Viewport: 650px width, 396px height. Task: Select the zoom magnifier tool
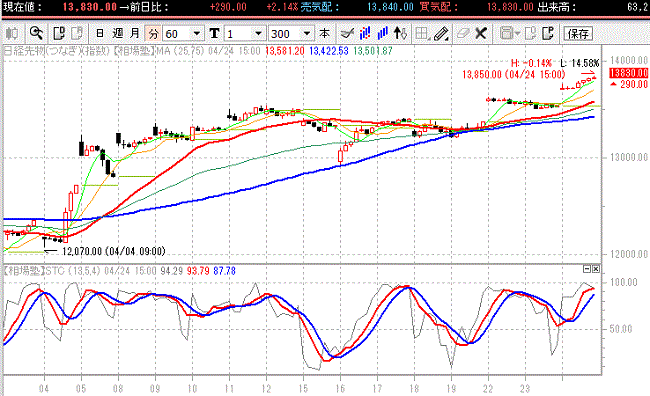coord(36,33)
